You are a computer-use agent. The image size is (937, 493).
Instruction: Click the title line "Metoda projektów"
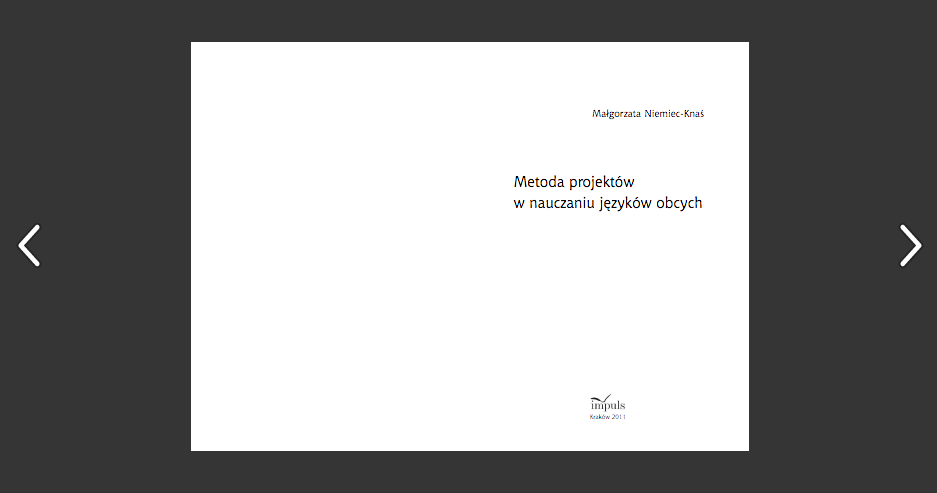(574, 182)
